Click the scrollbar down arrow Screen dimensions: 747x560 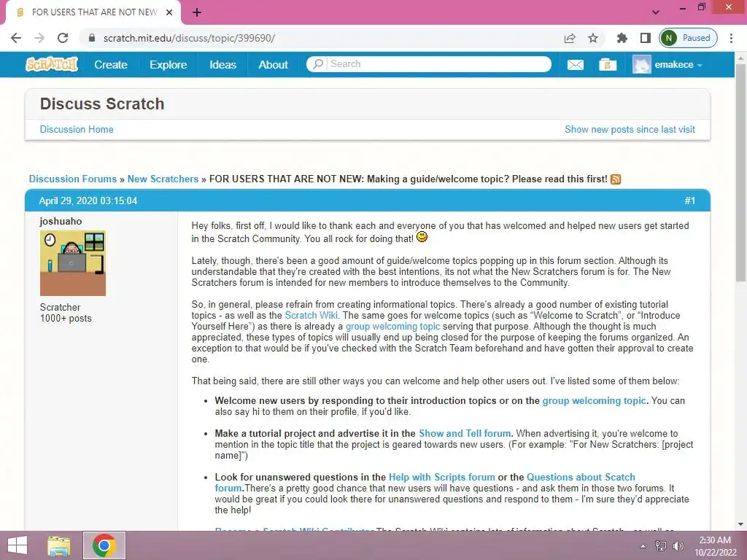click(740, 524)
